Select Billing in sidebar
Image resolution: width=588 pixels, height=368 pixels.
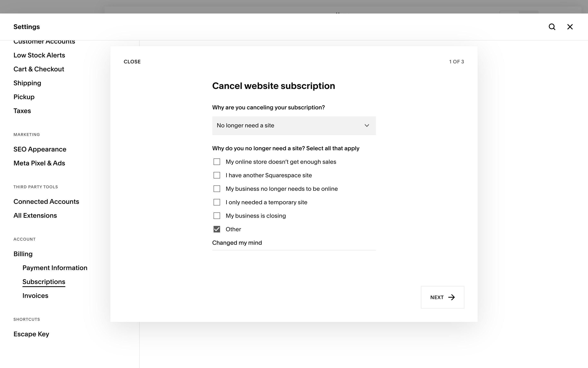click(23, 254)
